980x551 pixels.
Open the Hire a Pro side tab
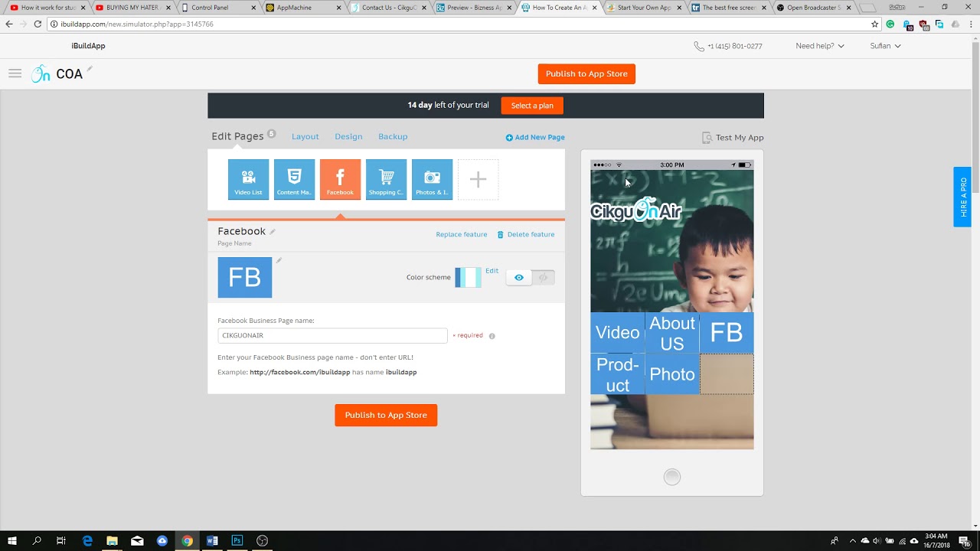tap(962, 197)
